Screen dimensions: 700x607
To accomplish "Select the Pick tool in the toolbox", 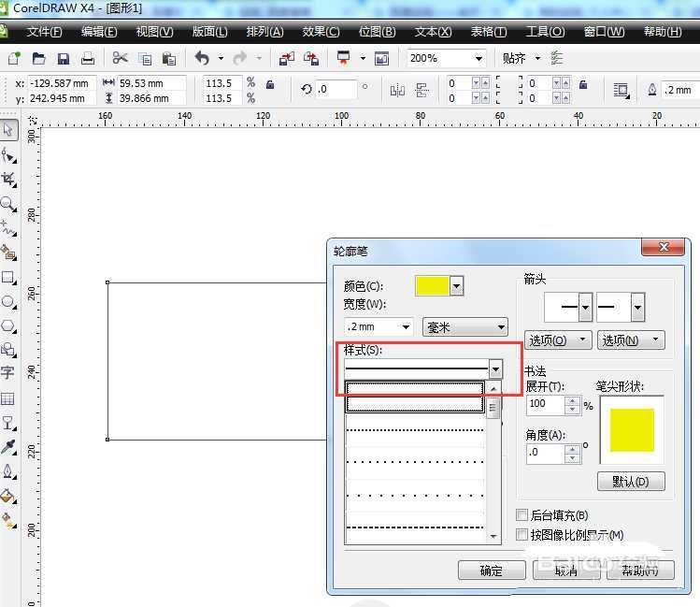I will point(8,130).
